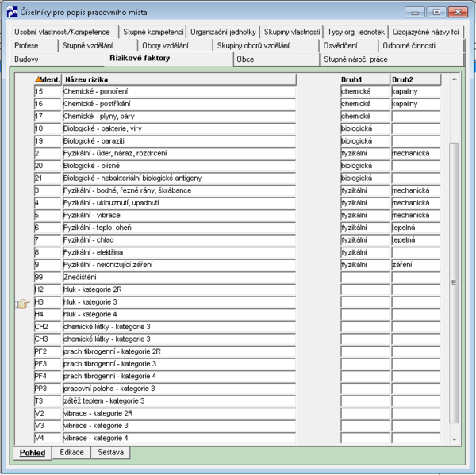Select 'Fyzikální - chlad' name field
The image size is (476, 475).
[179, 240]
